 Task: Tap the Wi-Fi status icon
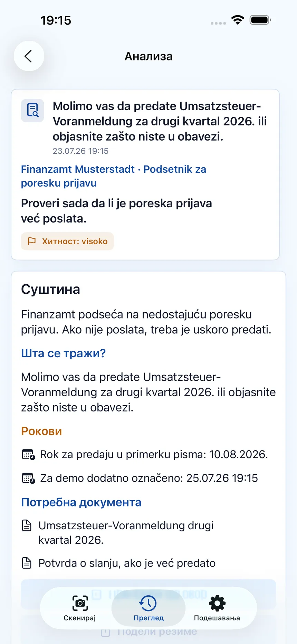[238, 20]
